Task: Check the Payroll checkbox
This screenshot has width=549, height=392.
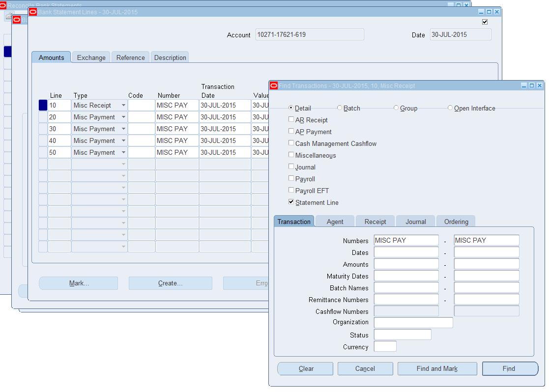Action: (x=291, y=178)
